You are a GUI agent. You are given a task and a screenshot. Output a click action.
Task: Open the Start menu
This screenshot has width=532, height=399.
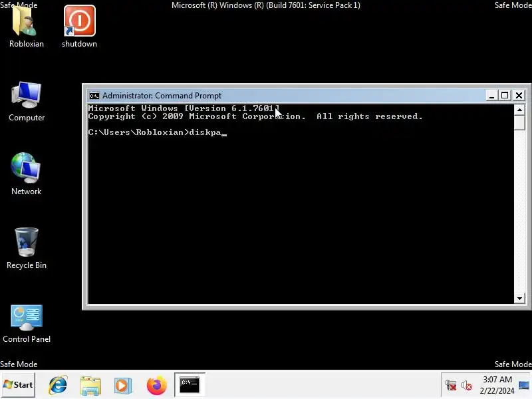(x=18, y=385)
